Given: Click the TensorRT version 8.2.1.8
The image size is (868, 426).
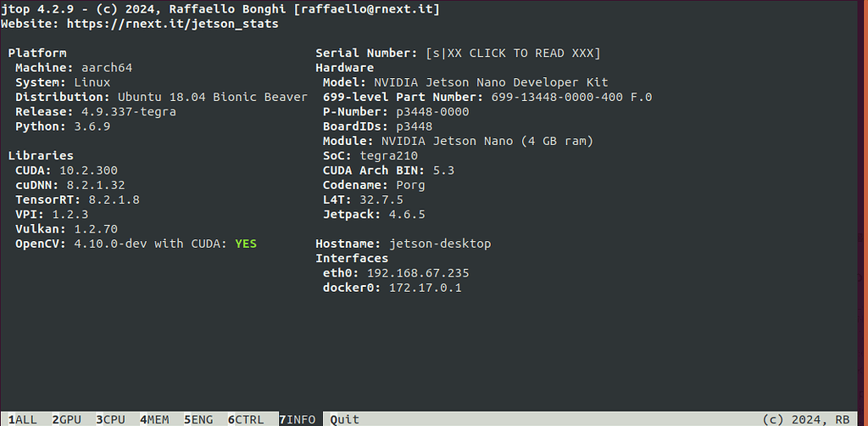Looking at the screenshot, I should (114, 200).
